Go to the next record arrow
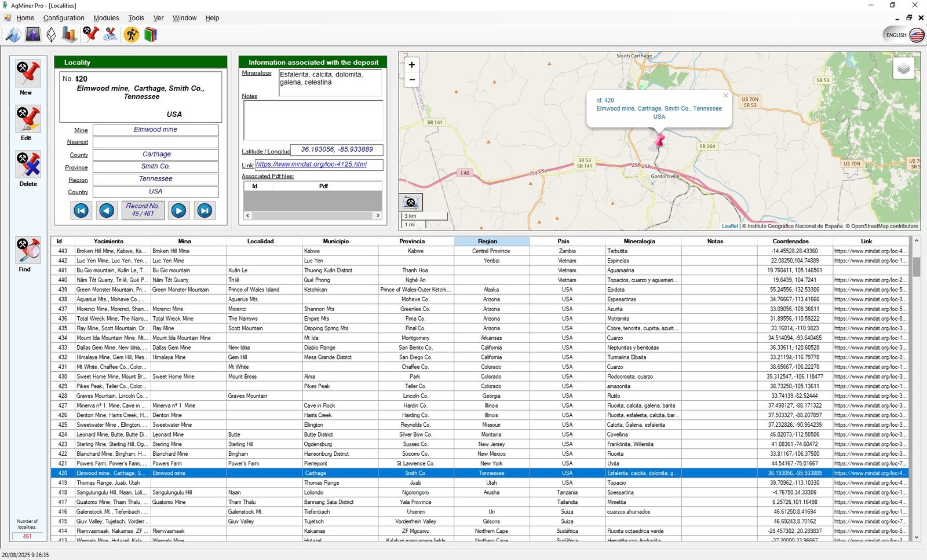This screenshot has width=927, height=560. click(x=178, y=211)
